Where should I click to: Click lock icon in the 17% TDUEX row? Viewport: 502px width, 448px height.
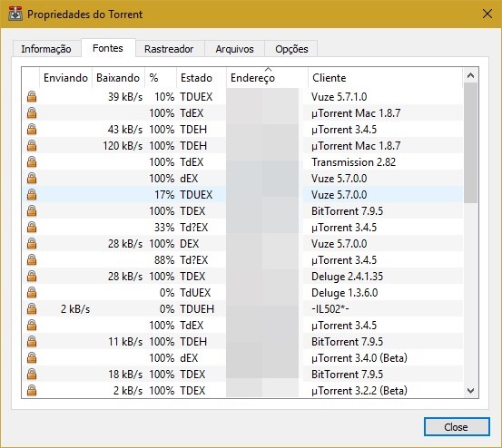[32, 194]
